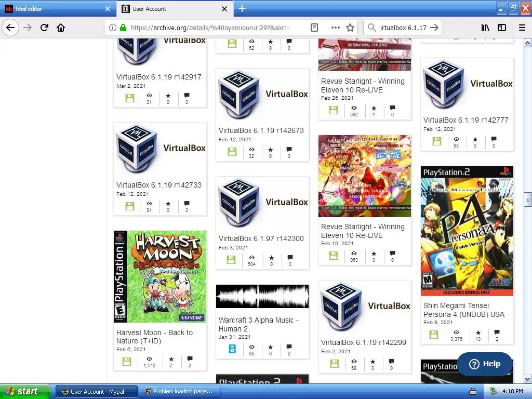The height and width of the screenshot is (399, 532).
Task: Select the User Account tab
Action: (175, 9)
